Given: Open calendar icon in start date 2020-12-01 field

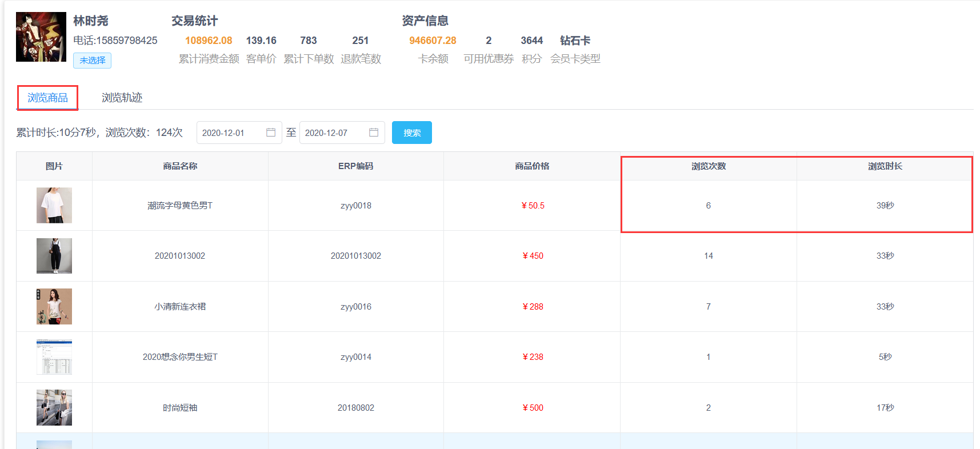Looking at the screenshot, I should tap(271, 133).
